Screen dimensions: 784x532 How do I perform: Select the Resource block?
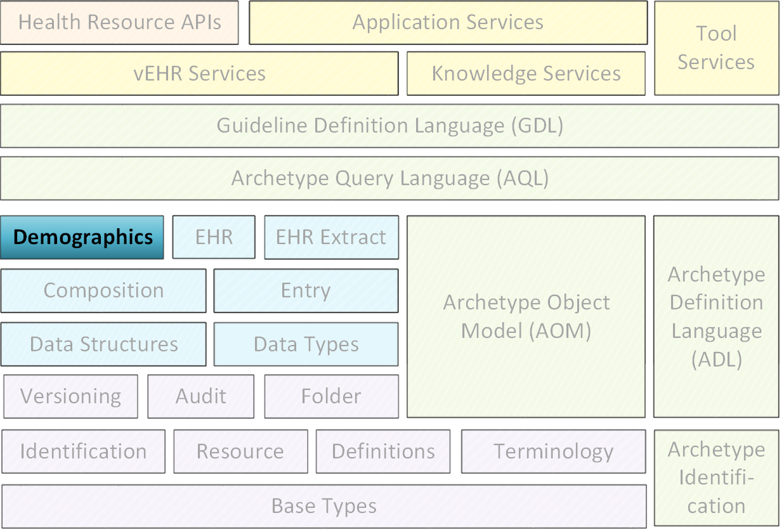[240, 451]
